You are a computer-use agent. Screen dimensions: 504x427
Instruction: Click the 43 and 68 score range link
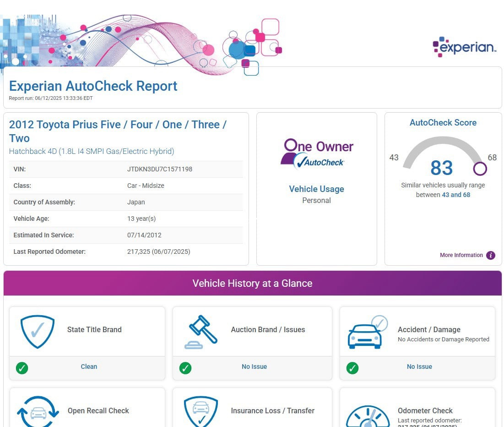tap(456, 195)
